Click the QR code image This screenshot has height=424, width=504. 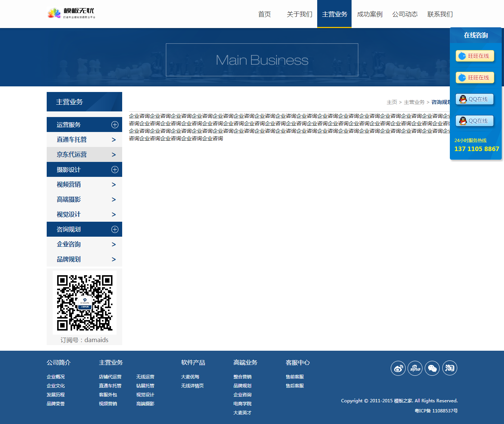84,302
